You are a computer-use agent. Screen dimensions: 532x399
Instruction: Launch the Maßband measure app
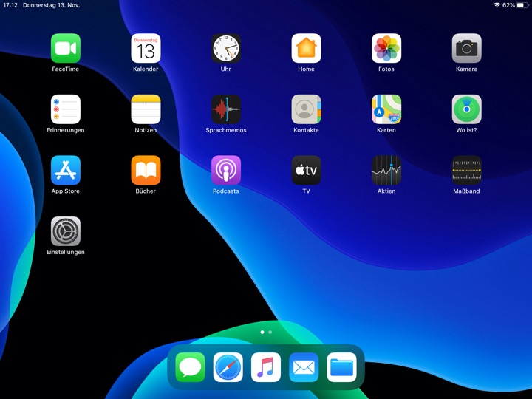466,171
